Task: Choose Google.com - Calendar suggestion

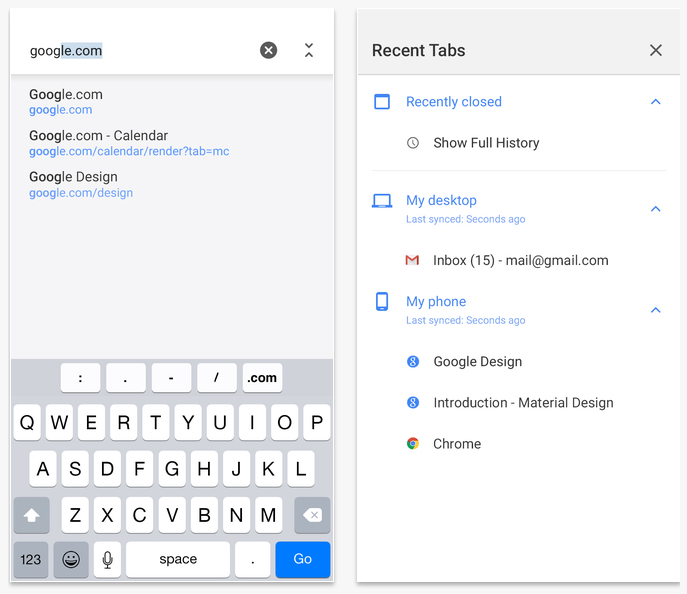Action: [128, 143]
